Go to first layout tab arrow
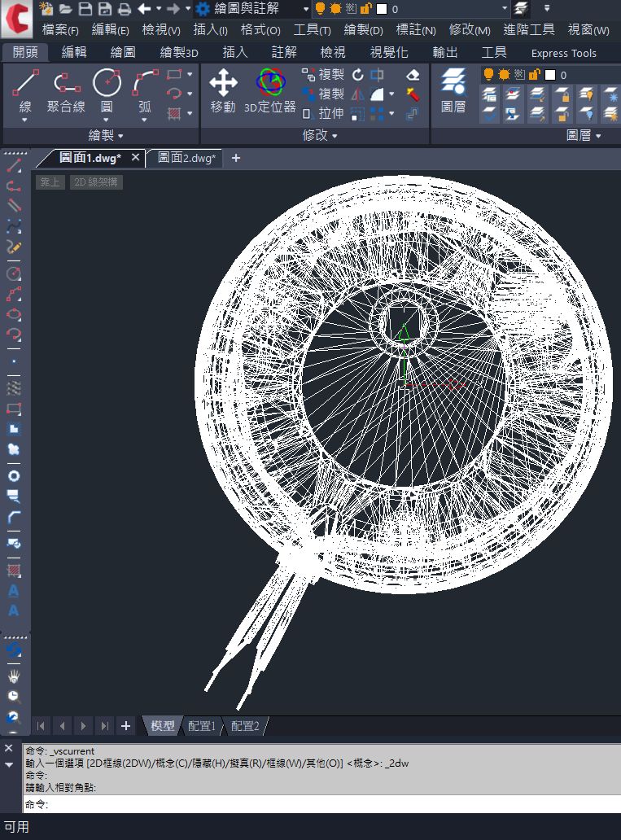Viewport: 621px width, 840px height. click(x=41, y=726)
